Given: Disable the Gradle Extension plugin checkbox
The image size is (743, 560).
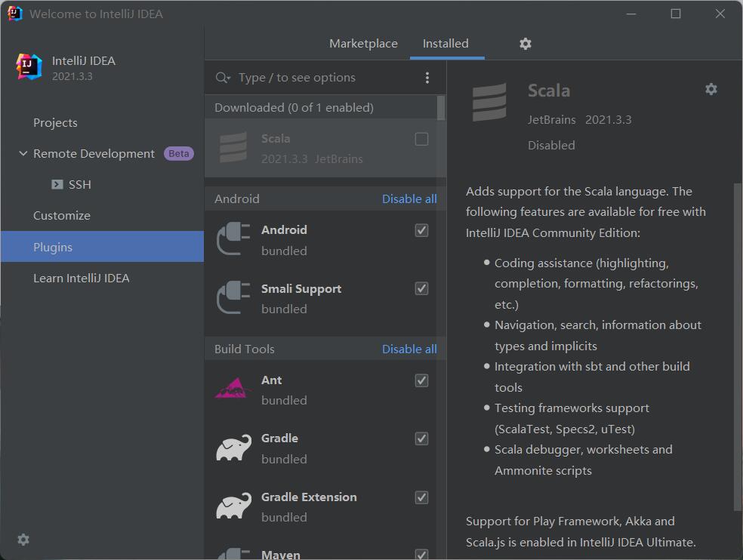Looking at the screenshot, I should tap(422, 497).
